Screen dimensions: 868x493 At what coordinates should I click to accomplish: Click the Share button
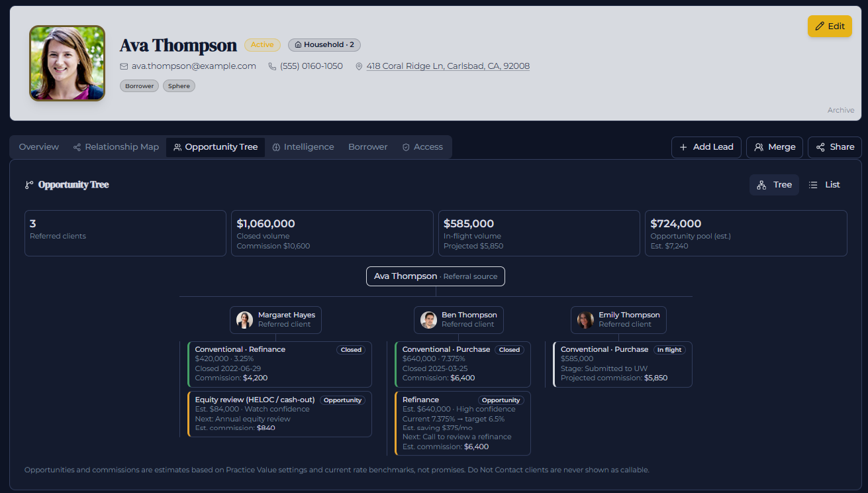pos(835,147)
